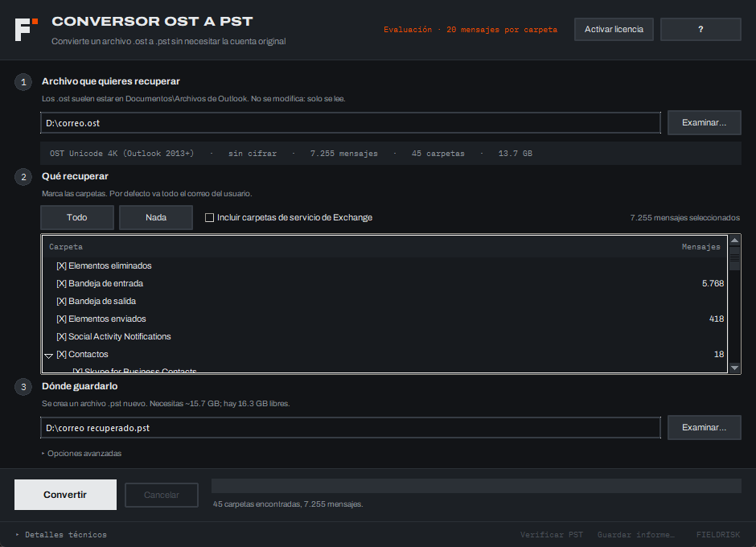Click the FIELDRISK footer label

coord(718,534)
